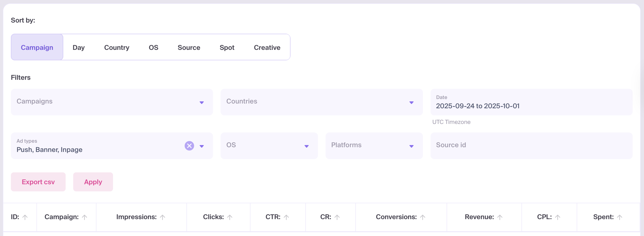The width and height of the screenshot is (644, 236).
Task: Sort by Revenue arrow icon
Action: click(500, 217)
